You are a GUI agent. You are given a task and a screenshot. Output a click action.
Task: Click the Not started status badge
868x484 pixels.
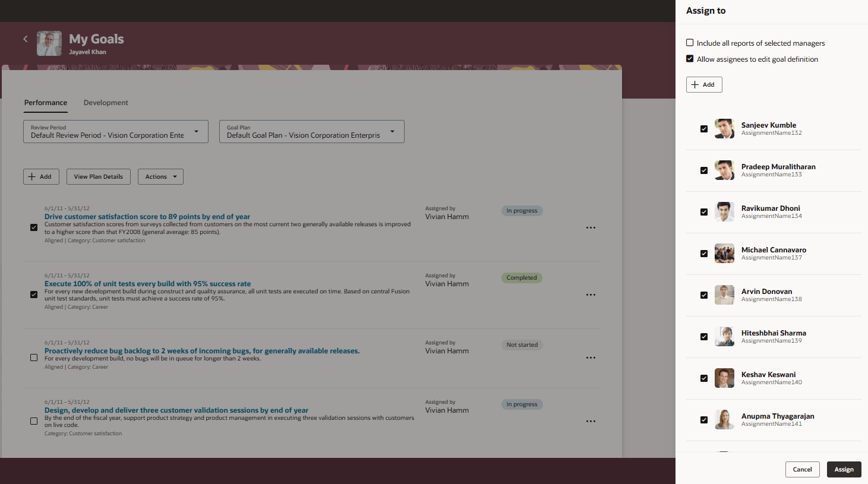[x=522, y=345]
